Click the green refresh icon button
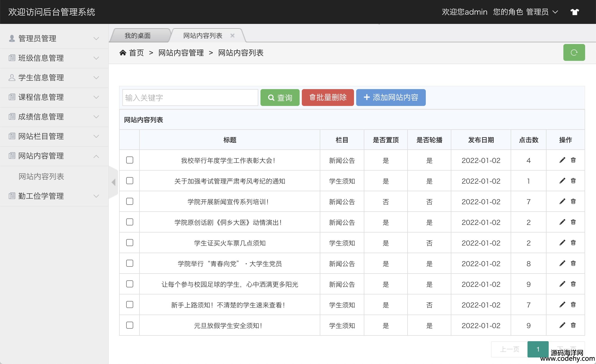The image size is (596, 364). click(574, 52)
